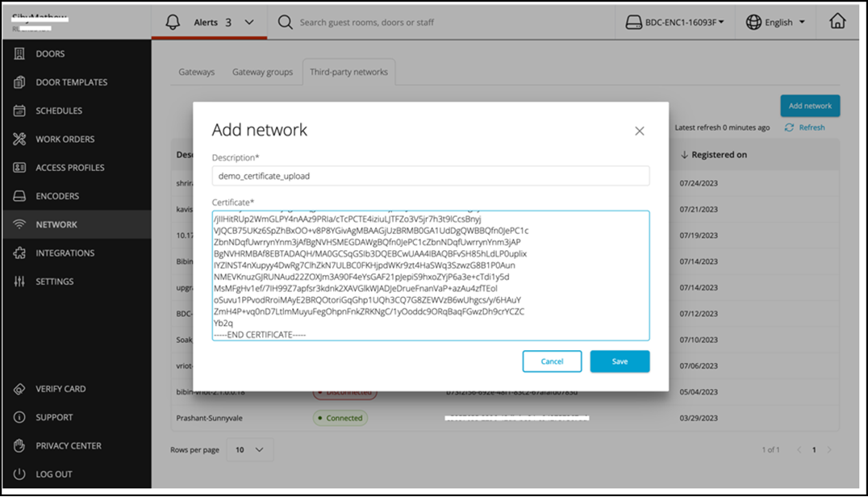This screenshot has width=868, height=497.
Task: Sort by Registered on arrow
Action: click(x=684, y=155)
